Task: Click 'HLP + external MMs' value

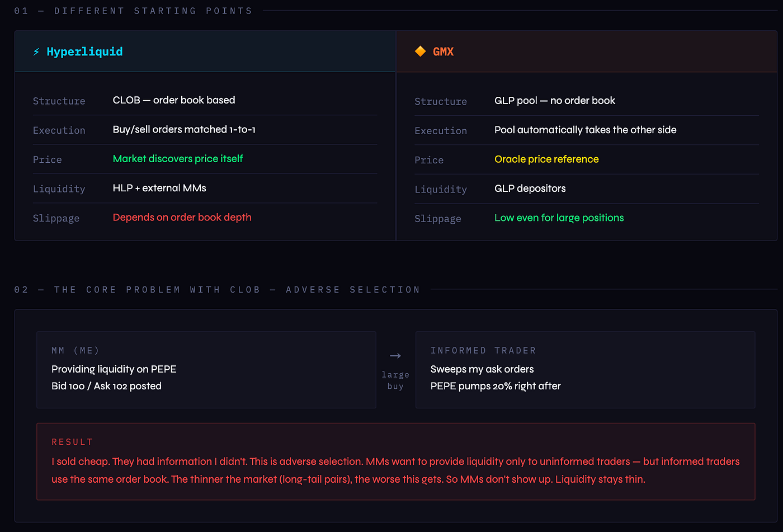Action: (159, 188)
